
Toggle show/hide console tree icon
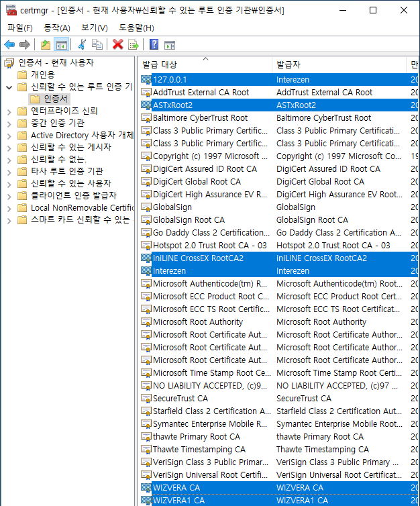(61, 44)
